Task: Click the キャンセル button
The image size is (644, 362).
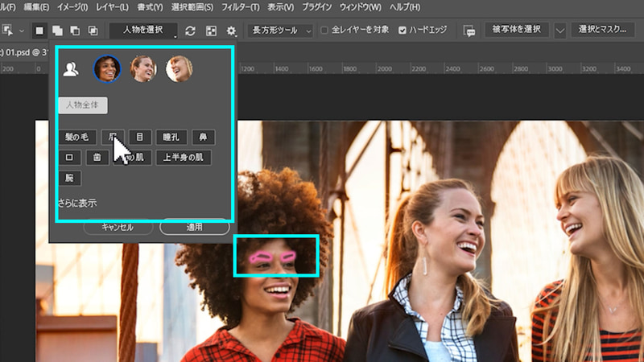Action: pos(118,227)
